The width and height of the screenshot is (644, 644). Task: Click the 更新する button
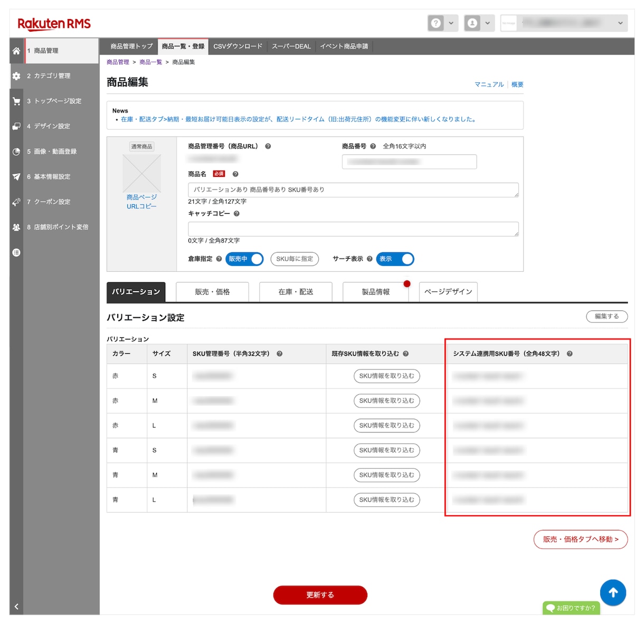tap(320, 595)
